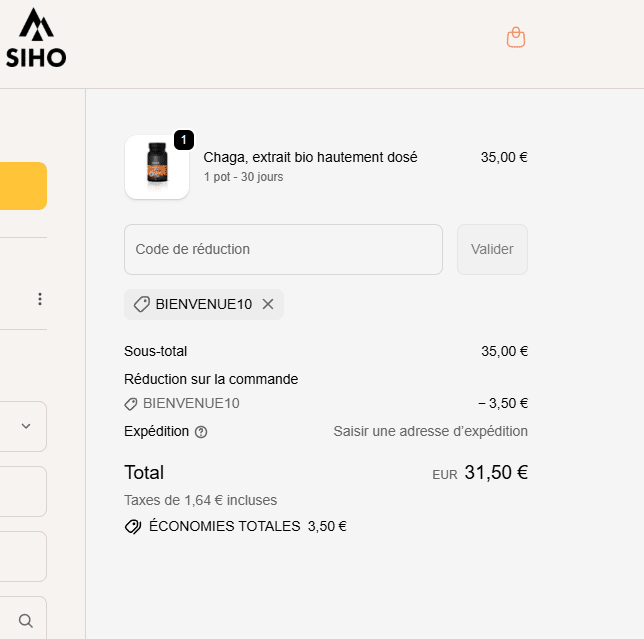Click the tag icon in the Réduction row
644x639 pixels.
(x=131, y=404)
